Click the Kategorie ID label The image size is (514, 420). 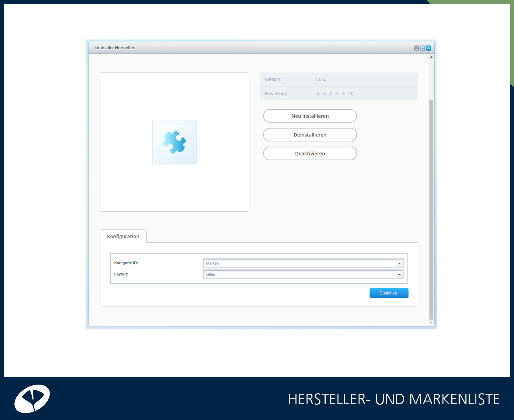coord(126,263)
